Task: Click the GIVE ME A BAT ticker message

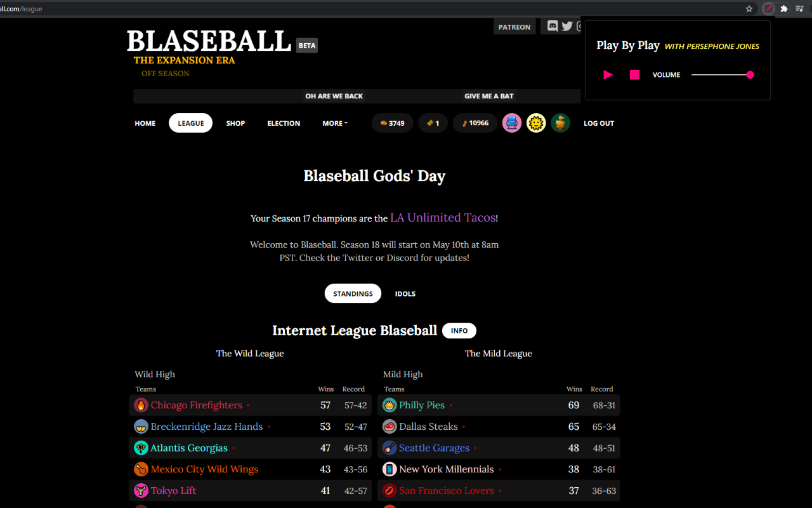Action: [x=489, y=96]
